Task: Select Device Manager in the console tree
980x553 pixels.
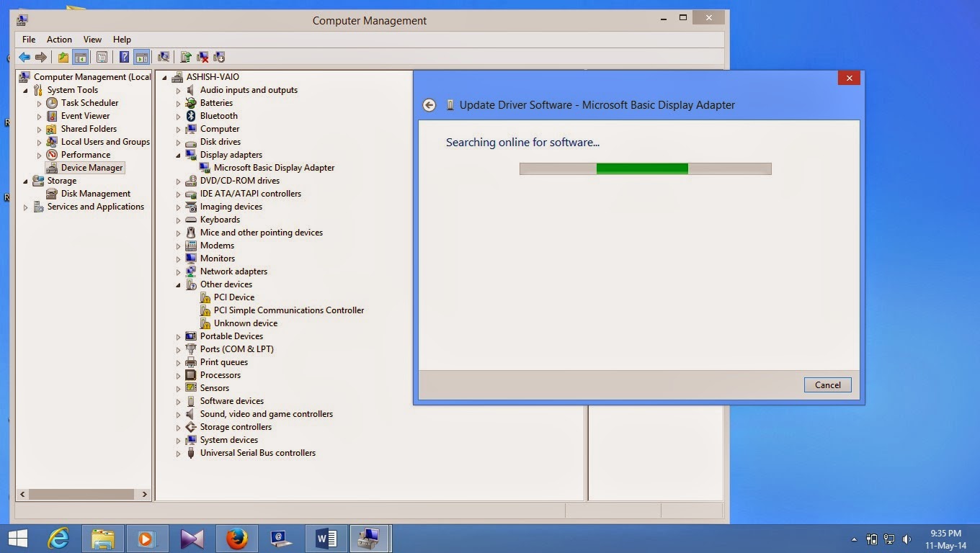Action: (x=92, y=168)
